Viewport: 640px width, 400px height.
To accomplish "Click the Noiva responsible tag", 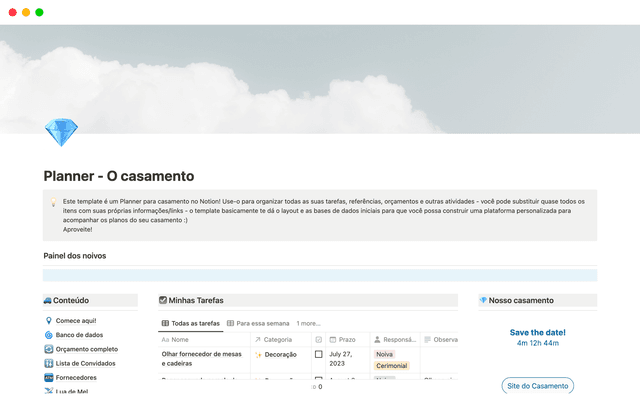I will point(384,354).
